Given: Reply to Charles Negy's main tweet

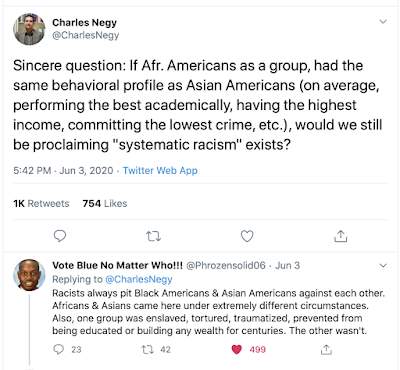Looking at the screenshot, I should click(x=60, y=236).
